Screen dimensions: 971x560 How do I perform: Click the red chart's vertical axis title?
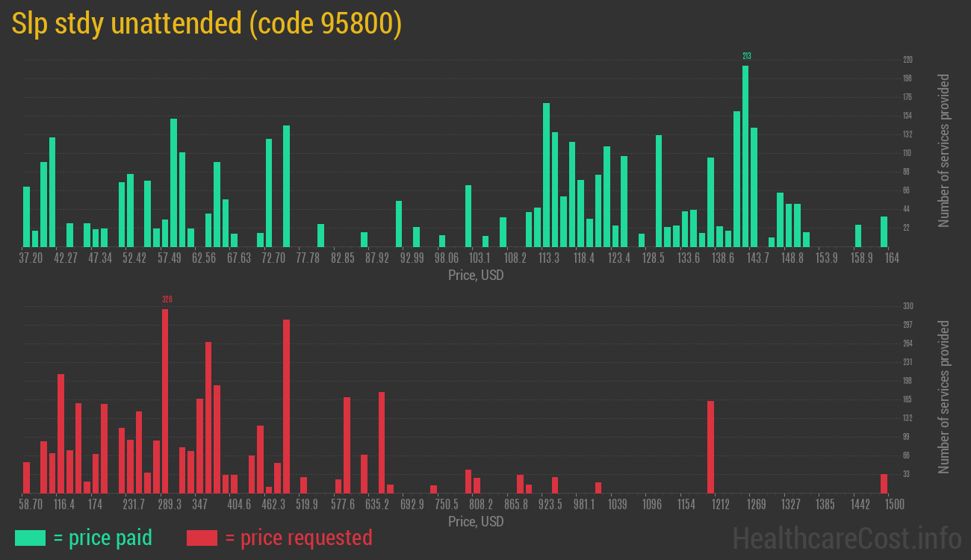click(944, 396)
